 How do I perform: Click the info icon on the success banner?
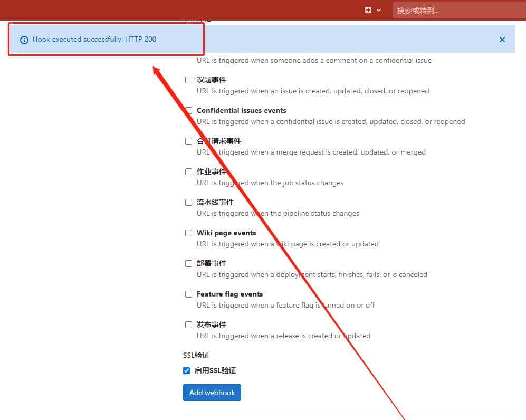click(24, 40)
